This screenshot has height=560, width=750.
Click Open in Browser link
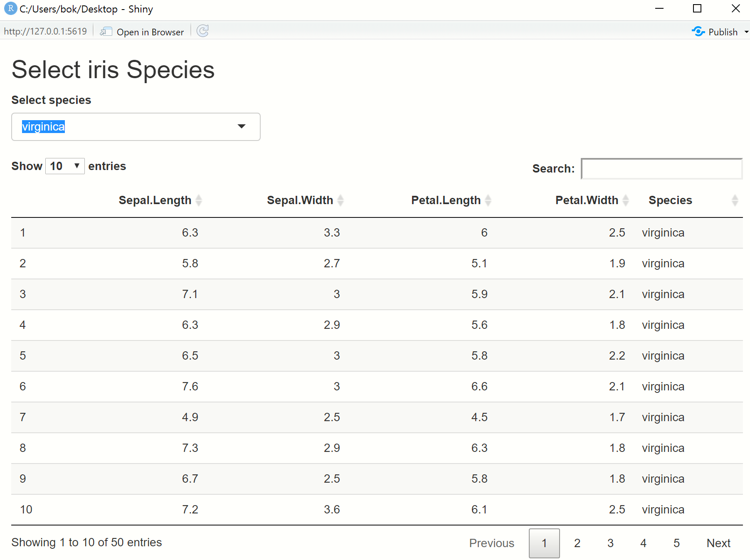[150, 32]
